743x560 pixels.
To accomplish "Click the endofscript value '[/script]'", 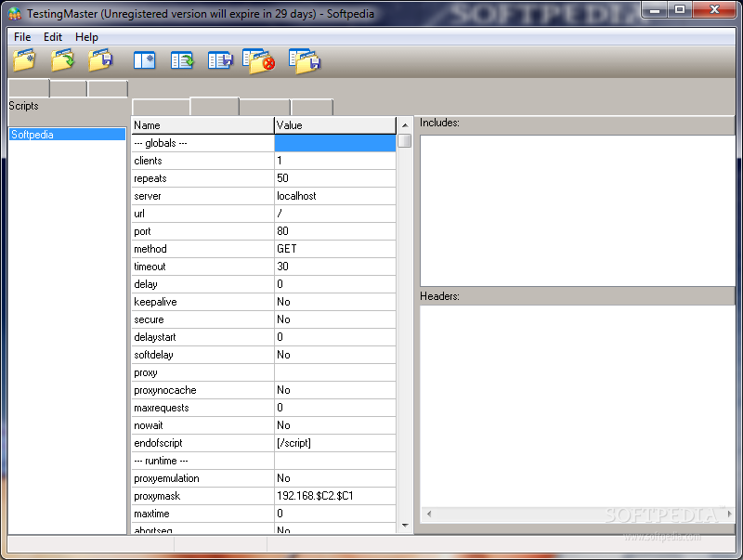I will [335, 443].
